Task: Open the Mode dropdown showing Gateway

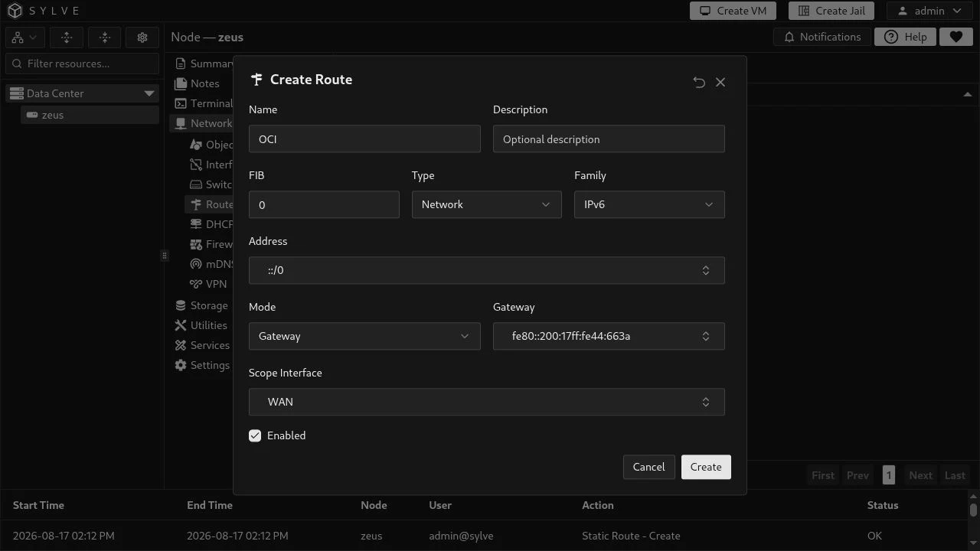Action: pos(364,336)
